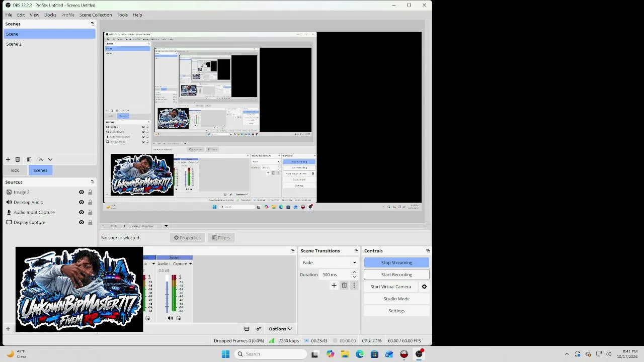Expand the mixer Options dropdown
Viewport: 644px width, 362px height.
280,329
